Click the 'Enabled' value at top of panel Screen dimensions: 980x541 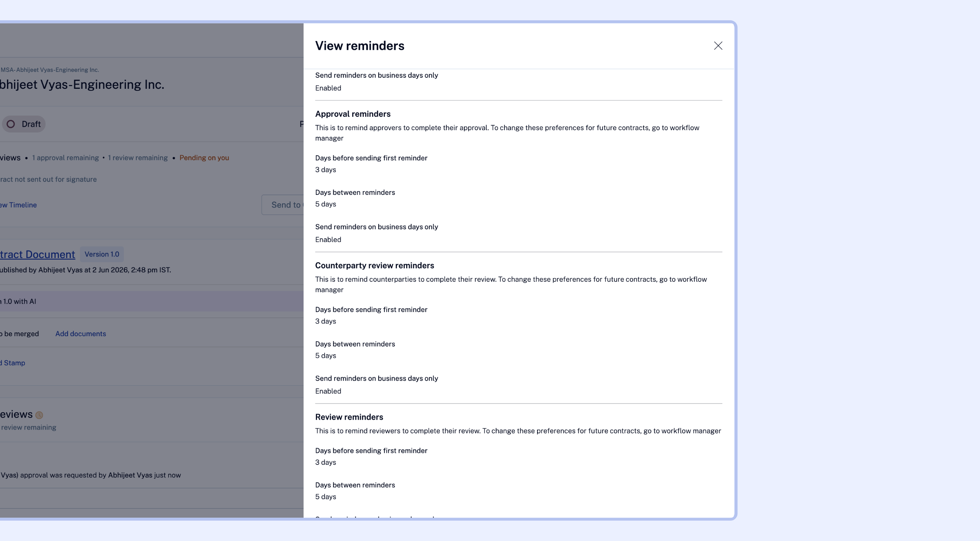tap(328, 88)
